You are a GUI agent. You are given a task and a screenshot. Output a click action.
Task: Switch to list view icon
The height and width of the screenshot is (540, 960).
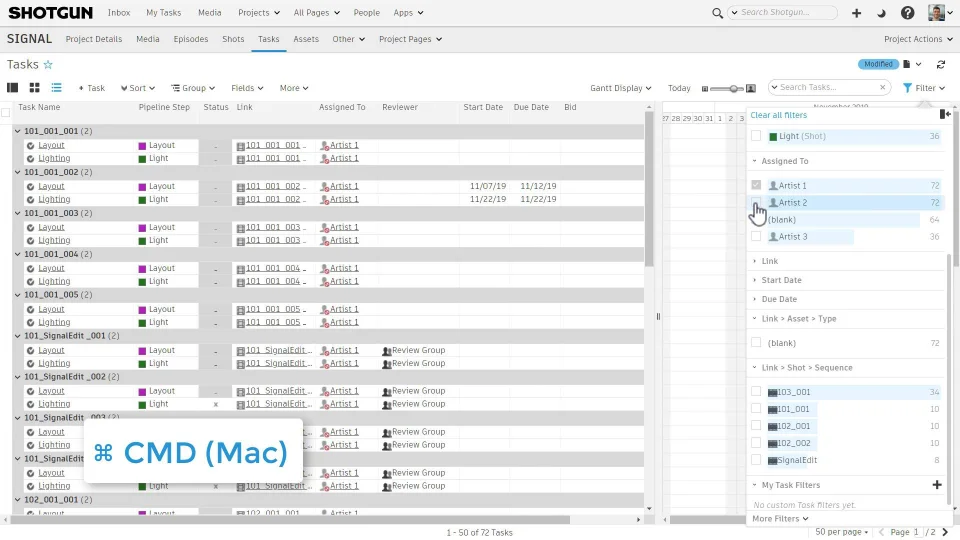[56, 88]
